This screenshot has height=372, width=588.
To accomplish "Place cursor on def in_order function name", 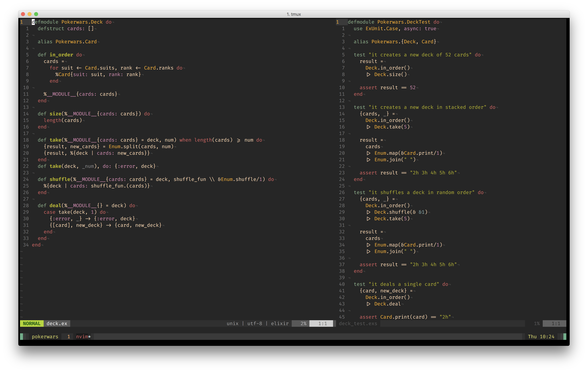I will point(61,55).
